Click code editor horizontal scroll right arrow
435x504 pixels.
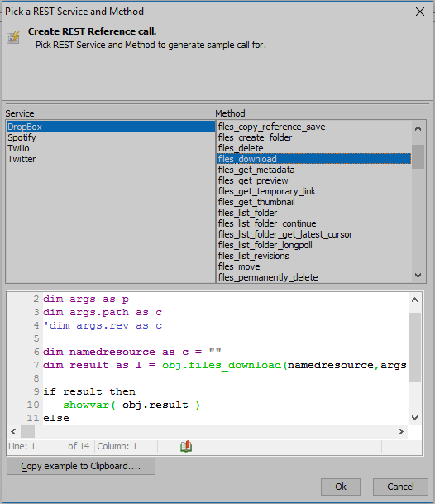[400, 432]
